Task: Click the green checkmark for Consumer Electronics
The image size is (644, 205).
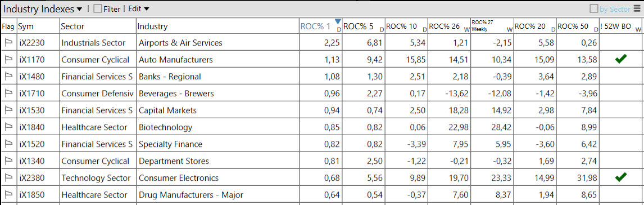Action: click(621, 177)
